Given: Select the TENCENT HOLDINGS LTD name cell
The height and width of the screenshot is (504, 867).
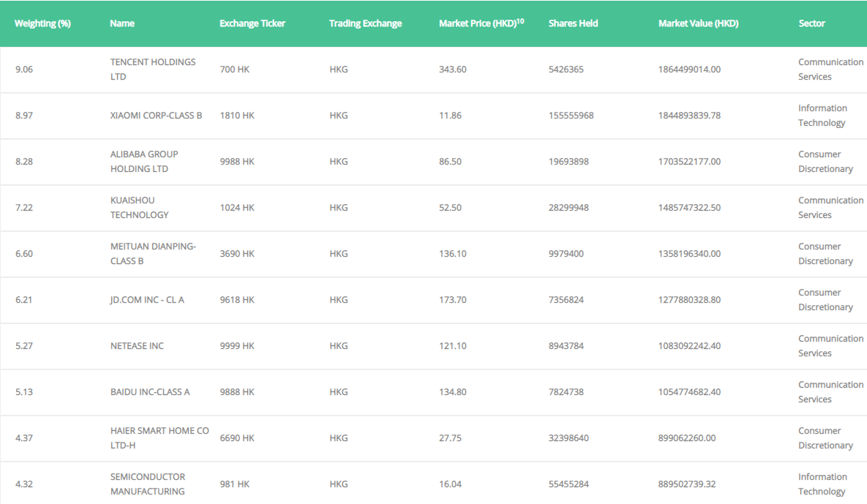Looking at the screenshot, I should tap(153, 69).
